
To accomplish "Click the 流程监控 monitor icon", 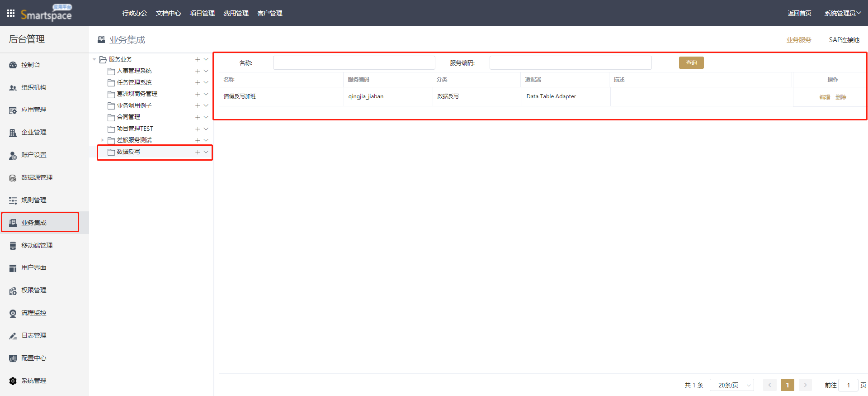I will pos(13,313).
